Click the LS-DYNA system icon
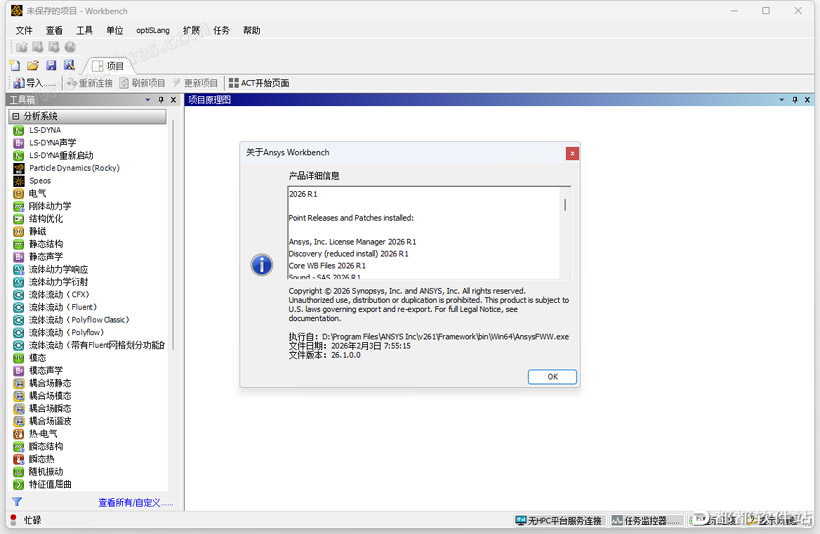Screen dimensions: 820x534 [x=18, y=130]
